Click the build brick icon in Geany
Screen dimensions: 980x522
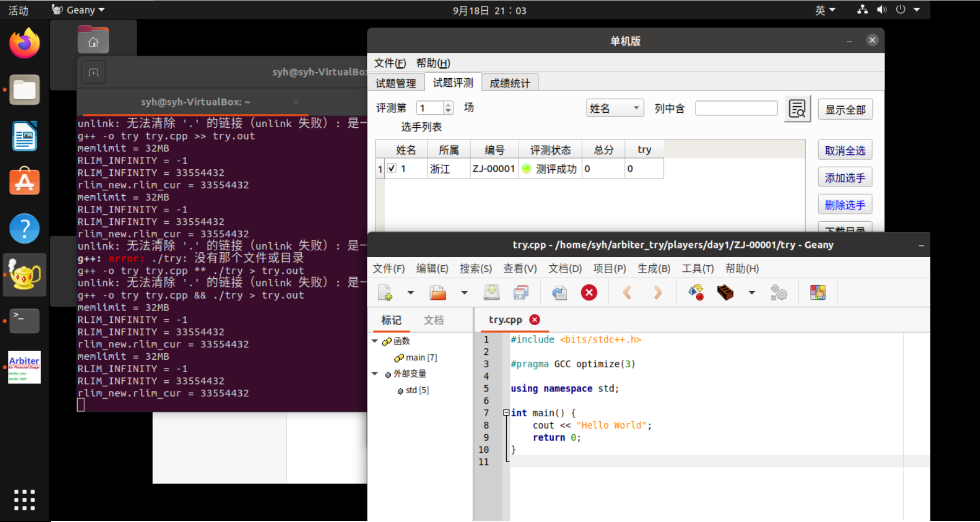pos(725,293)
